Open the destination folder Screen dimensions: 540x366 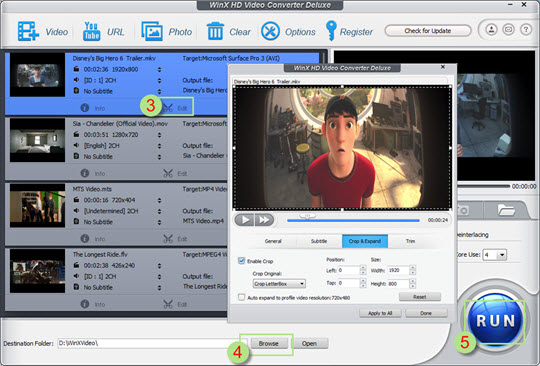tap(309, 343)
